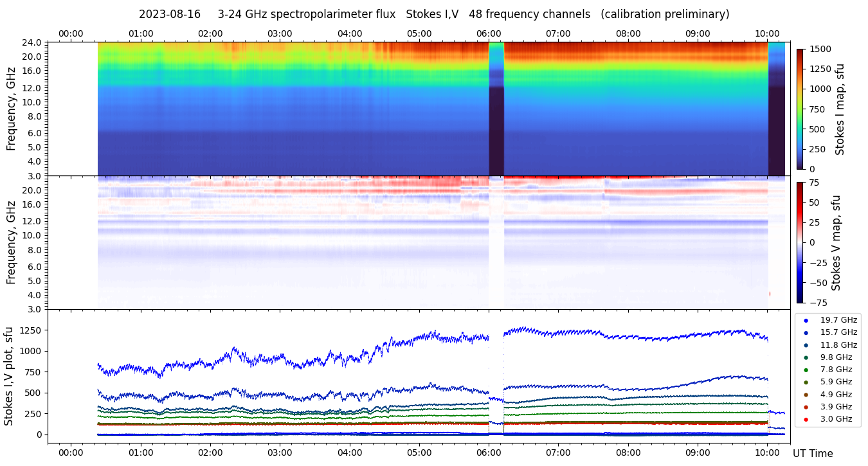Viewport: 868px width, 466px height.
Task: Click the 1500 tick on Stokes I colorbar
Action: [821, 49]
